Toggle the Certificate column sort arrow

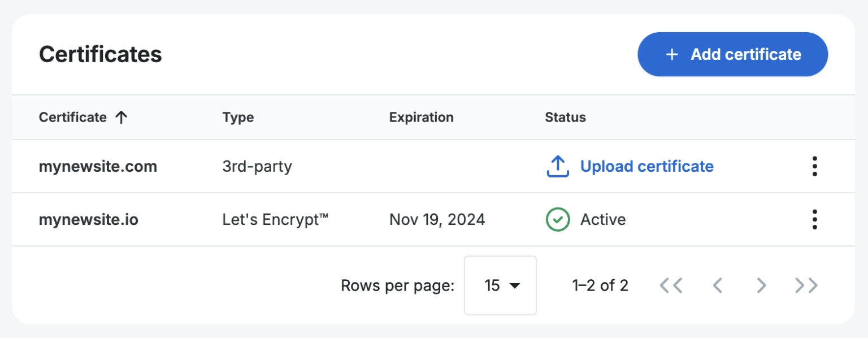click(121, 118)
